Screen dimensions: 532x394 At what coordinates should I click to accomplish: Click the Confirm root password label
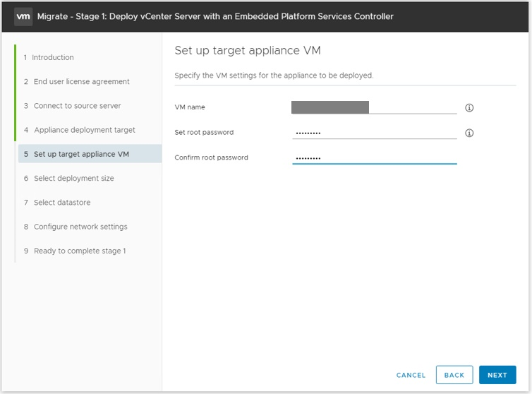[x=211, y=157]
